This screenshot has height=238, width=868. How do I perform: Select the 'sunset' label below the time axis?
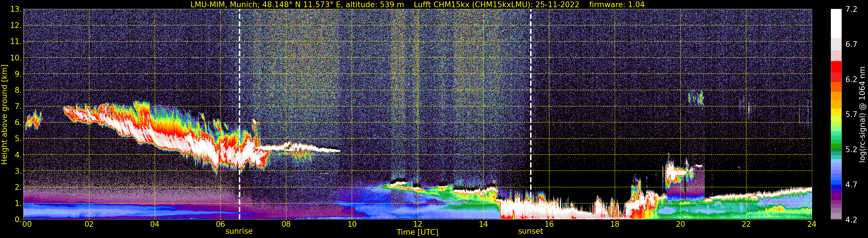pyautogui.click(x=531, y=231)
